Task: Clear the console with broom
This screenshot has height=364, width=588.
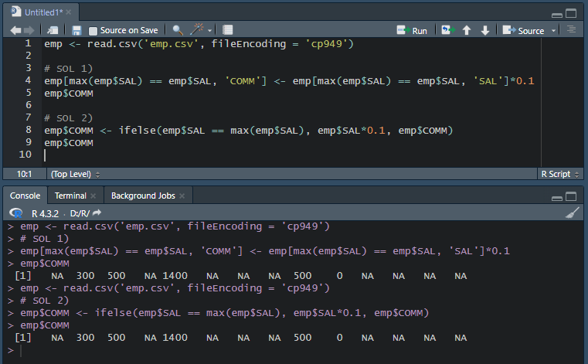Action: [573, 213]
